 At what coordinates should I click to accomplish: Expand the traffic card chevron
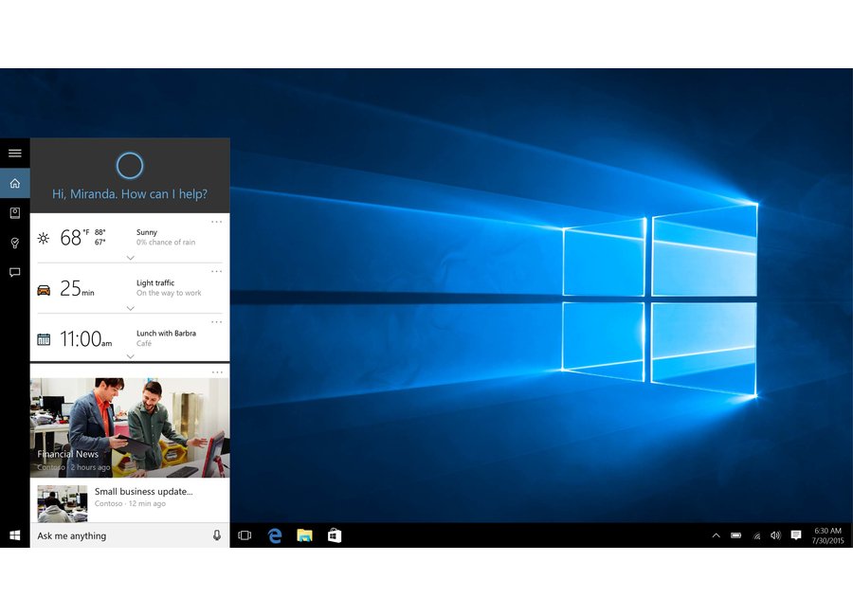click(x=130, y=308)
